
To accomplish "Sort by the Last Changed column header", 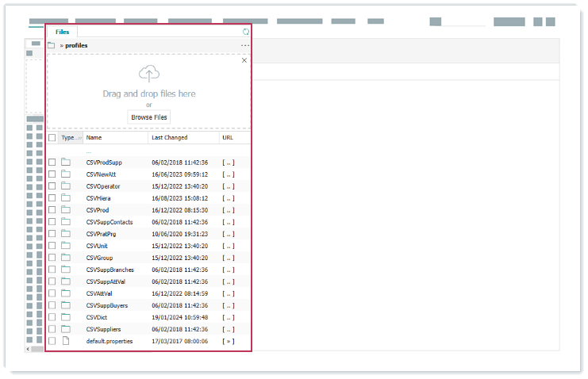I will pyautogui.click(x=170, y=138).
